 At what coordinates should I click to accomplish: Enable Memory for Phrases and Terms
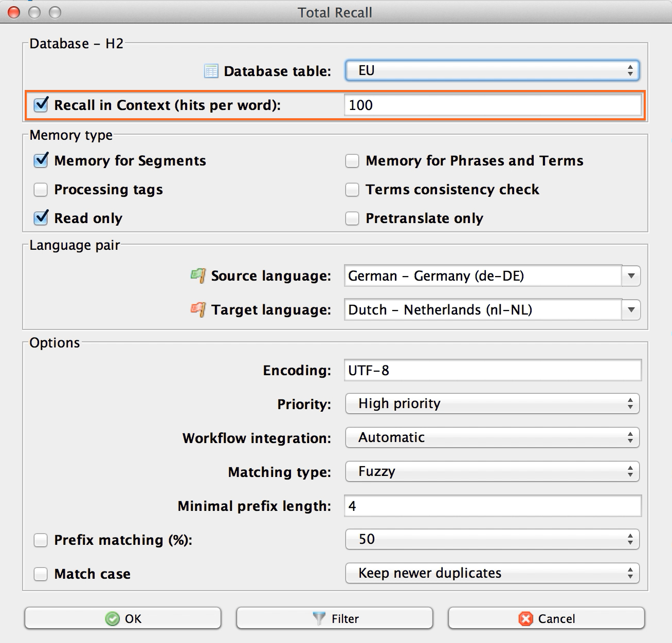coord(352,161)
